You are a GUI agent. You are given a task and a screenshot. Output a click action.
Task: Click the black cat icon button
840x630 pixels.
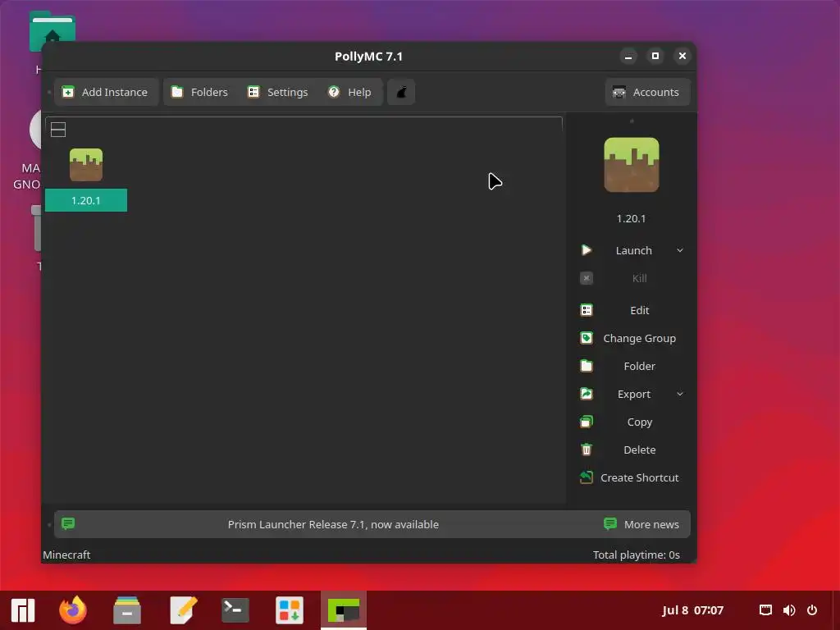(401, 92)
